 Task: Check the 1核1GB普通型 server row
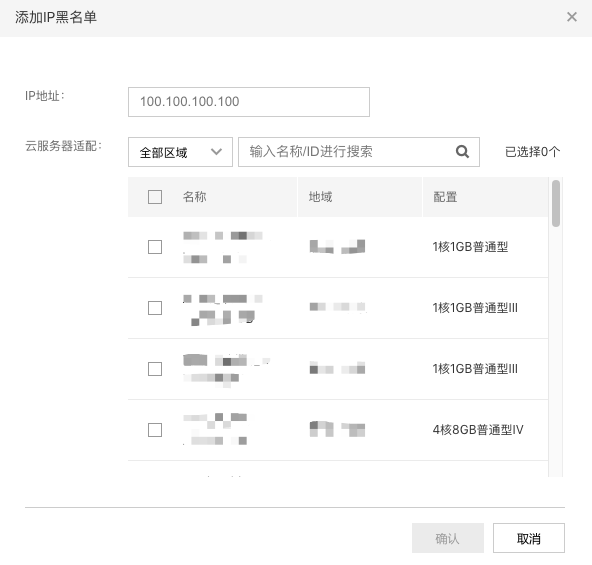[155, 247]
